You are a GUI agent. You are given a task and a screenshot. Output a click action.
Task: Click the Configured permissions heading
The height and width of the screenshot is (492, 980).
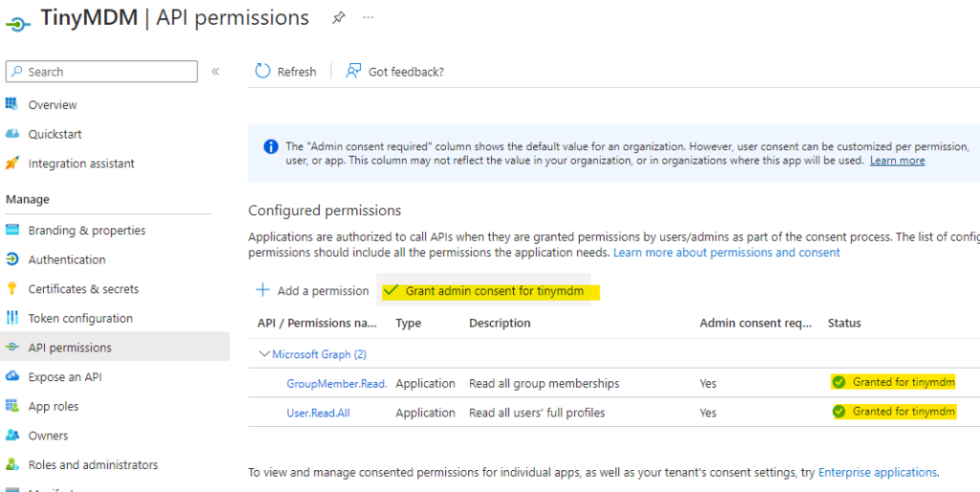click(324, 211)
